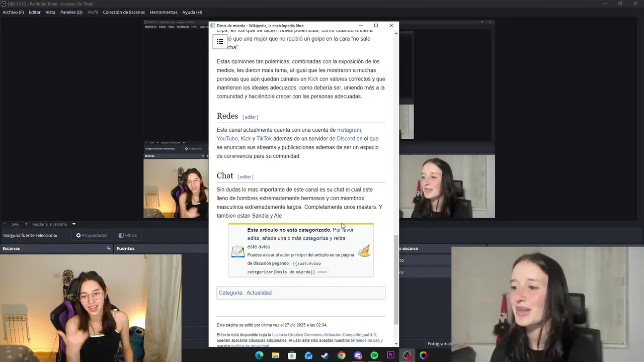The height and width of the screenshot is (362, 644).
Task: Click the Kick link in Redes section
Action: point(246,139)
